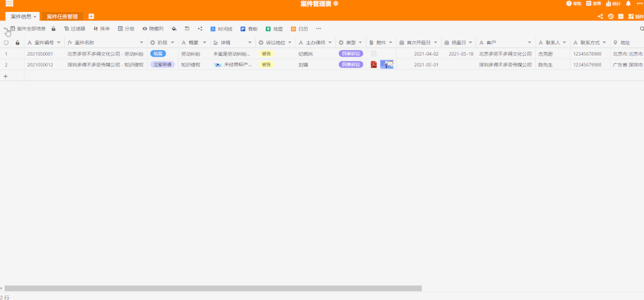The width and height of the screenshot is (644, 300).
Task: Add a new row with plus button
Action: pos(5,76)
